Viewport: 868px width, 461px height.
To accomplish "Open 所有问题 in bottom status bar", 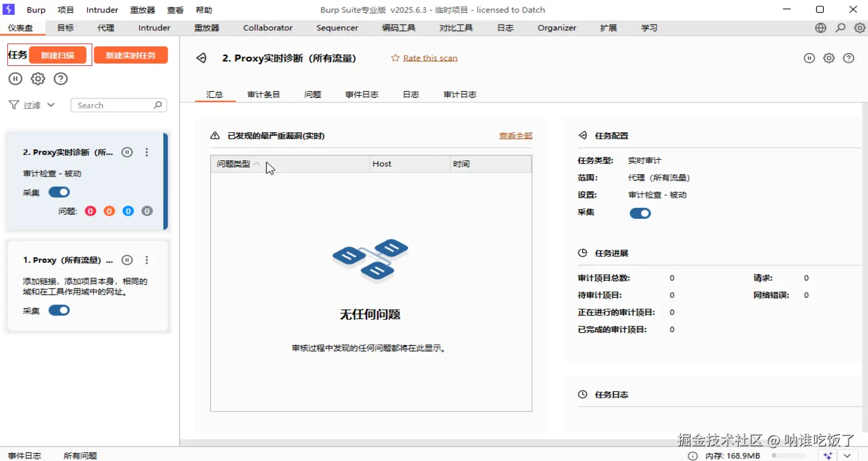I will 80,456.
